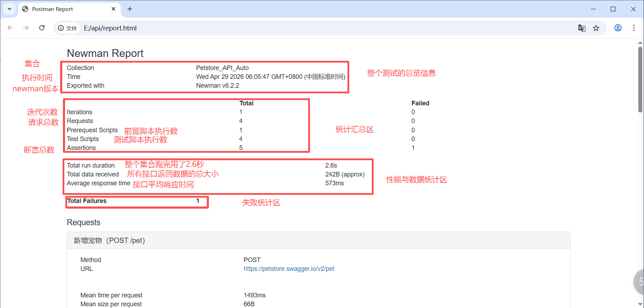The width and height of the screenshot is (644, 308).
Task: Maximize the browser window
Action: tap(613, 9)
